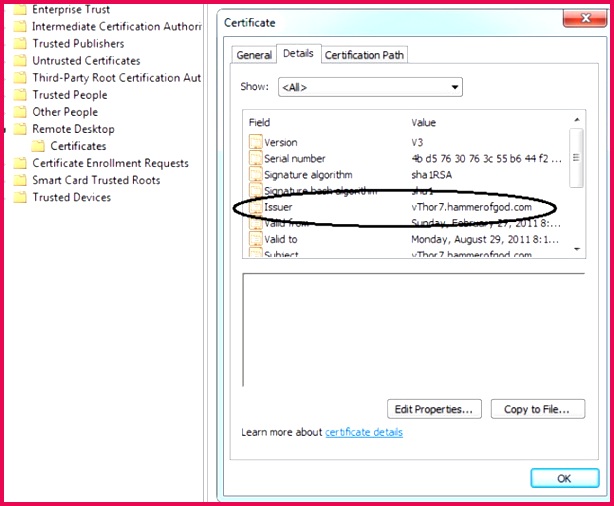
Task: Select the Trusted Devices folder icon
Action: [20, 197]
